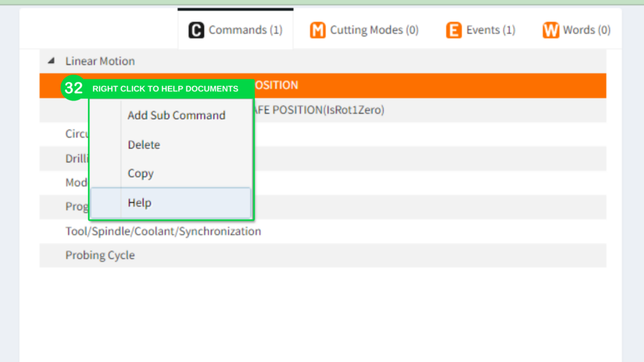
Task: Open Help from the context menu
Action: [x=140, y=203]
